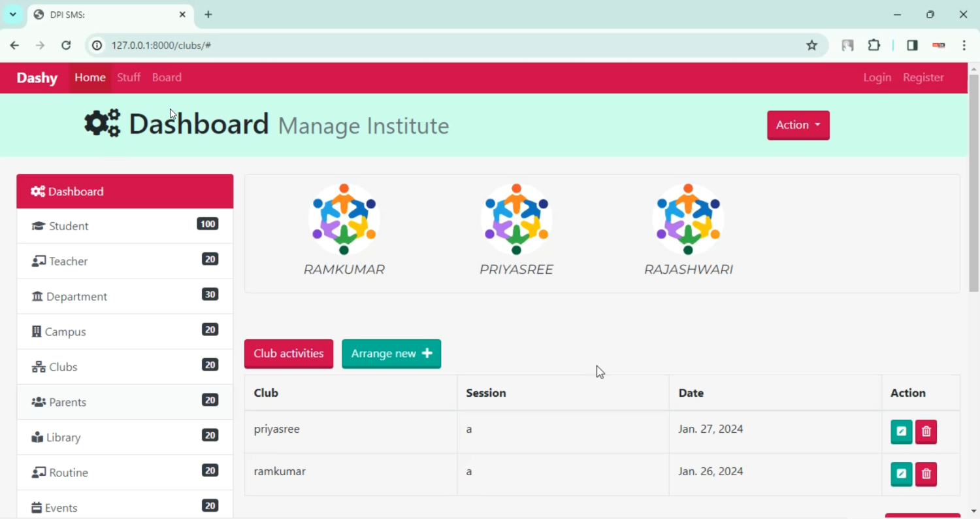Click the Campus building icon

click(x=37, y=332)
